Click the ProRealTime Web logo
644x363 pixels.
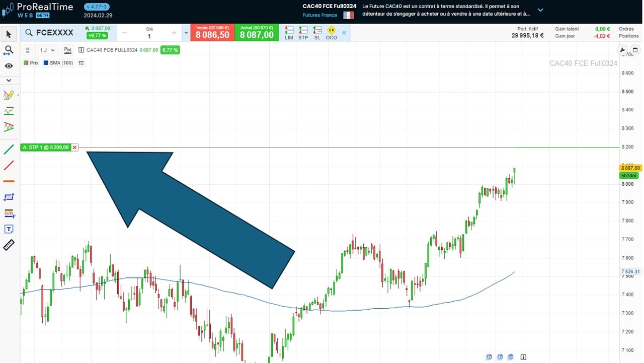click(38, 10)
